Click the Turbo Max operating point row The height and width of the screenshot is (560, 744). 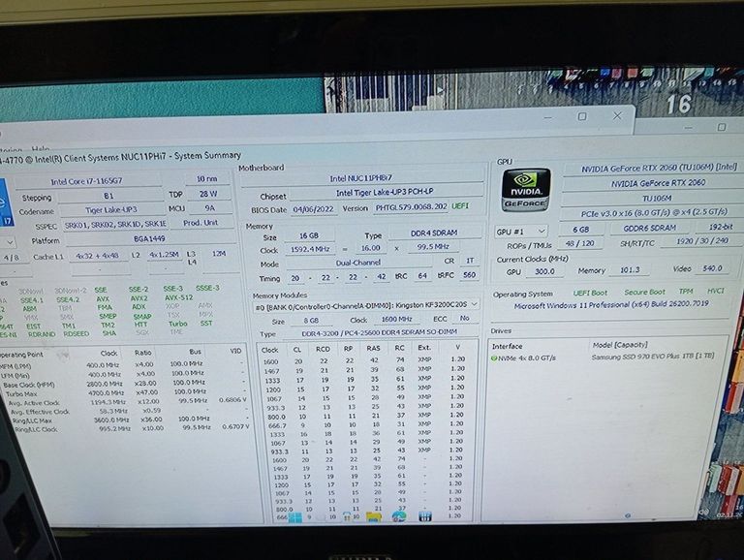click(x=122, y=393)
